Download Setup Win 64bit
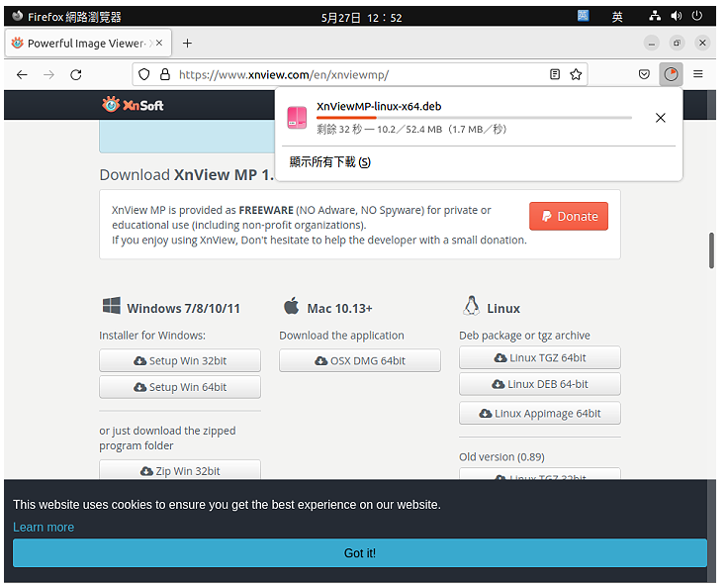Viewport: 728px width, 586px height. pos(180,387)
